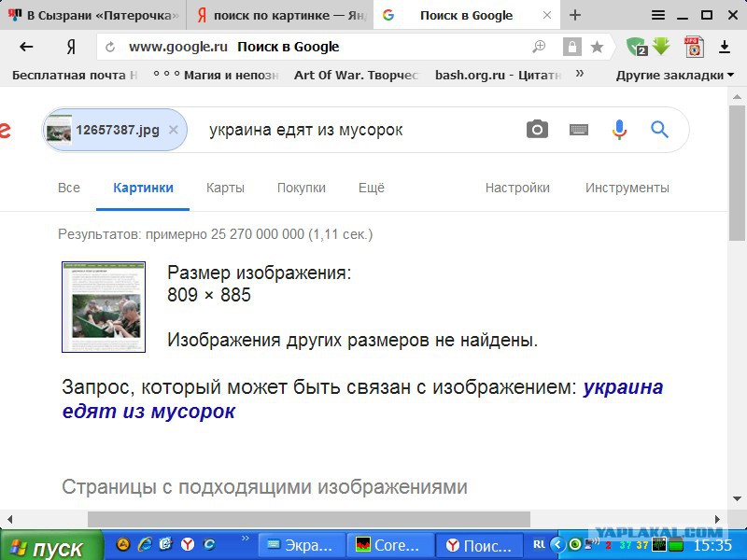
Task: Click the vertical scrollbar up arrow
Action: point(737,97)
